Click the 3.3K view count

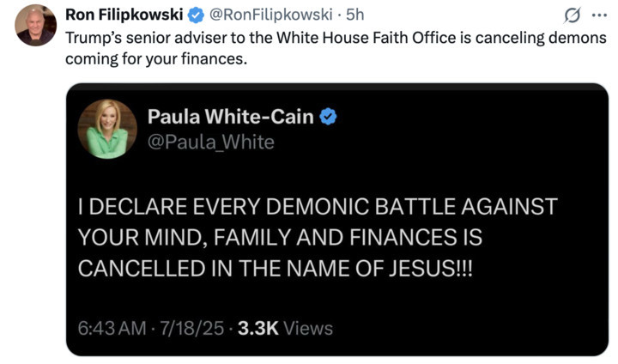[258, 329]
